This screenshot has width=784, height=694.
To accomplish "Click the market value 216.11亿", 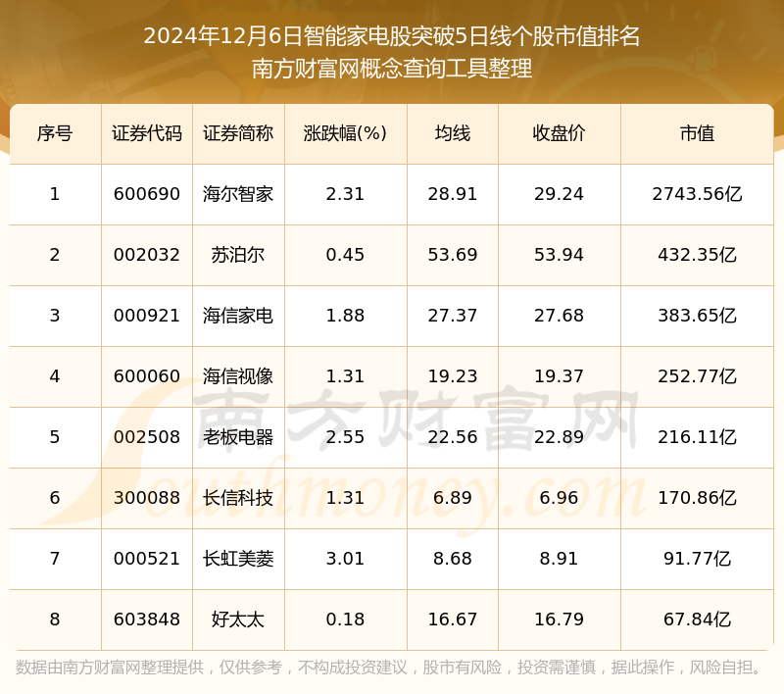I will pos(697,437).
